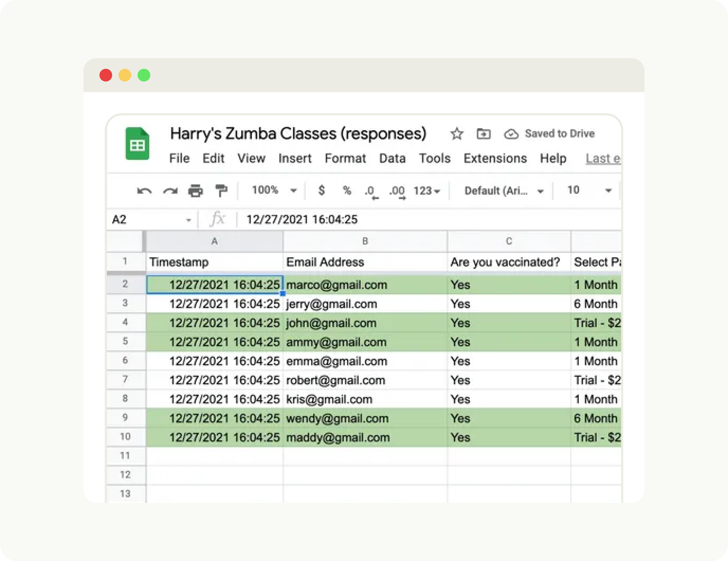Open the Print icon
This screenshot has height=561, width=728.
pyautogui.click(x=195, y=191)
